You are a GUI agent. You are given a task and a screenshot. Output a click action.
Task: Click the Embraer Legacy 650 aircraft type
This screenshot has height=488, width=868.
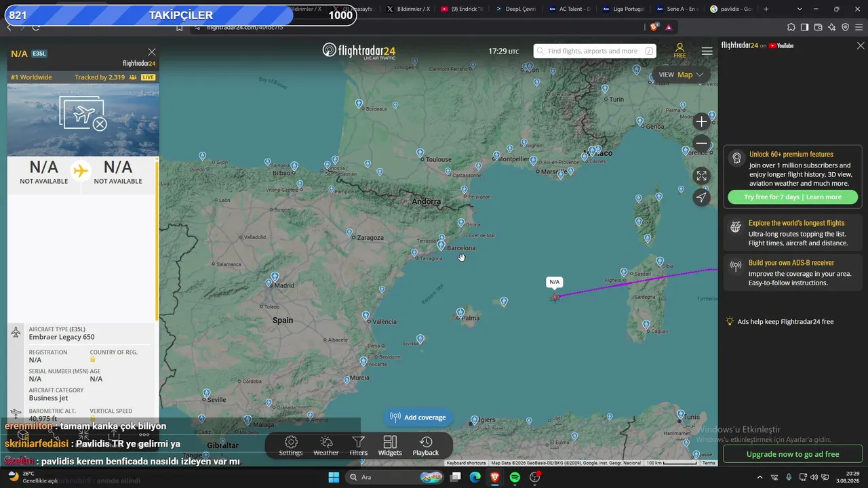62,337
